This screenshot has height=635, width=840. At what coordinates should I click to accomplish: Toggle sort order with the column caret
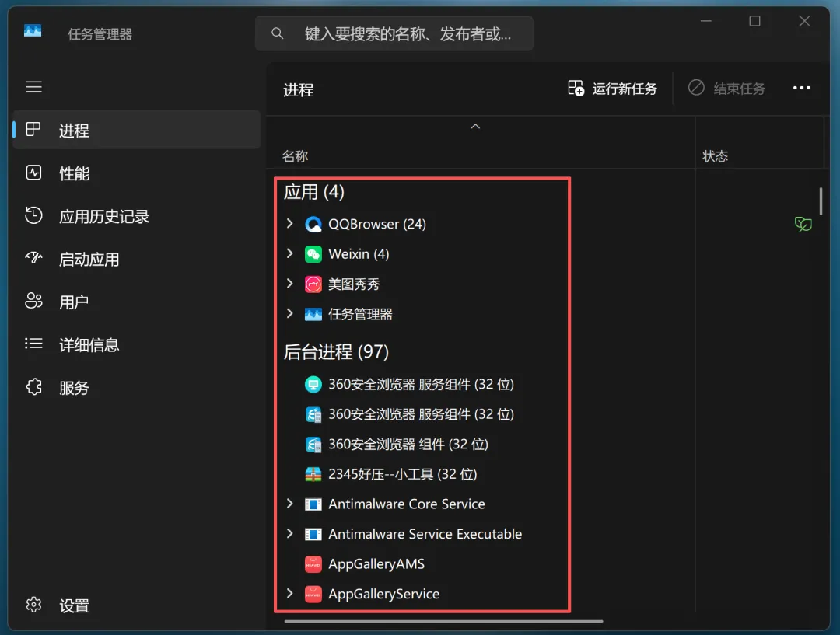click(475, 127)
